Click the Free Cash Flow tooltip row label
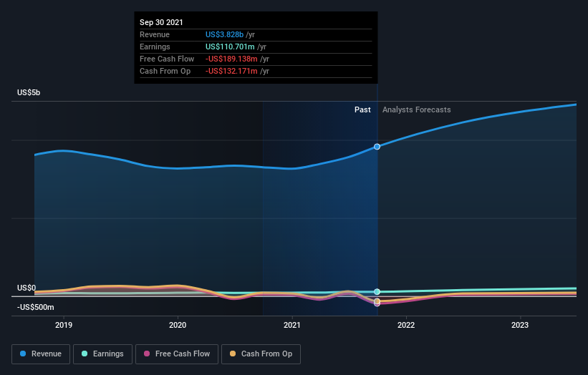The image size is (588, 375). coord(167,59)
